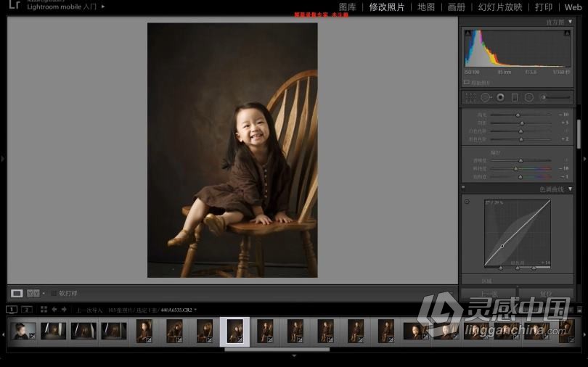Open the Lightroom mobile identity plate arrow
The width and height of the screenshot is (588, 367).
pyautogui.click(x=103, y=7)
